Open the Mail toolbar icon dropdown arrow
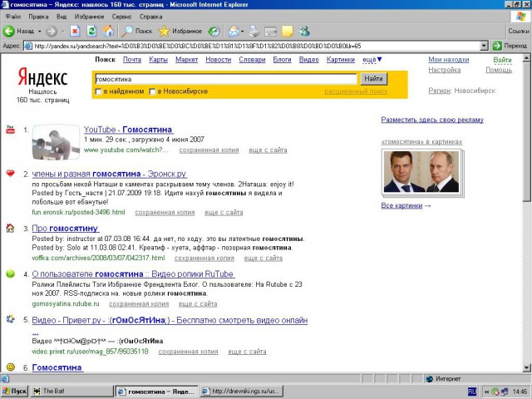 [242, 32]
